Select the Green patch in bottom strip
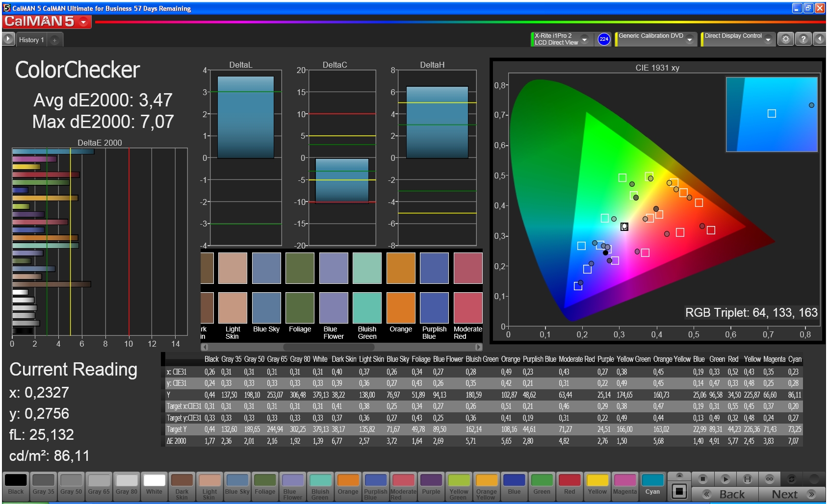The image size is (828, 504). (542, 485)
